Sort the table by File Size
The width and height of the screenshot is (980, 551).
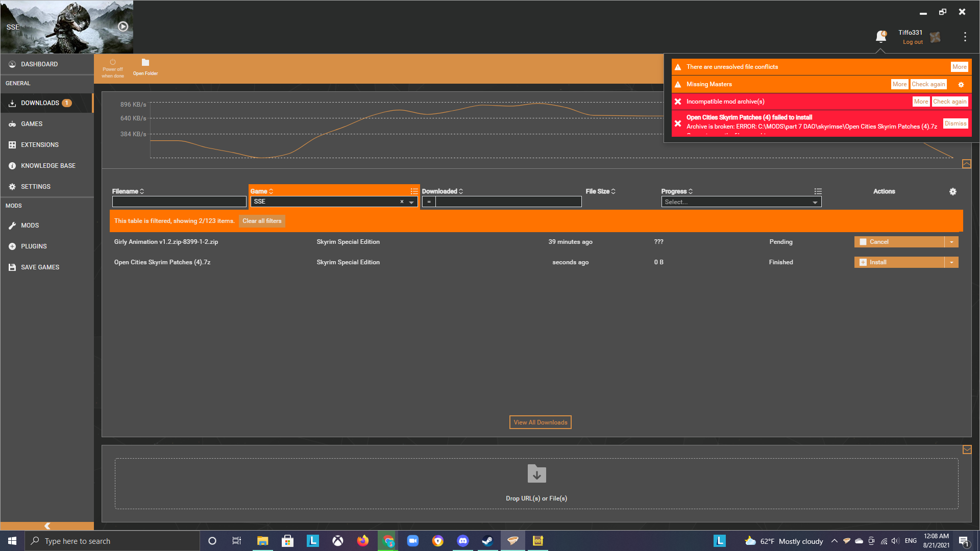[x=600, y=191]
